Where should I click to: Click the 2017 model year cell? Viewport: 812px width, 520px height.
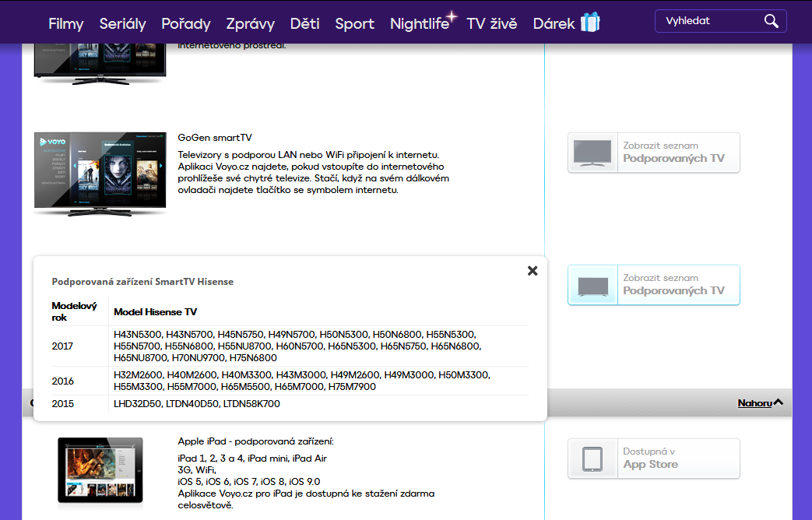tap(62, 346)
